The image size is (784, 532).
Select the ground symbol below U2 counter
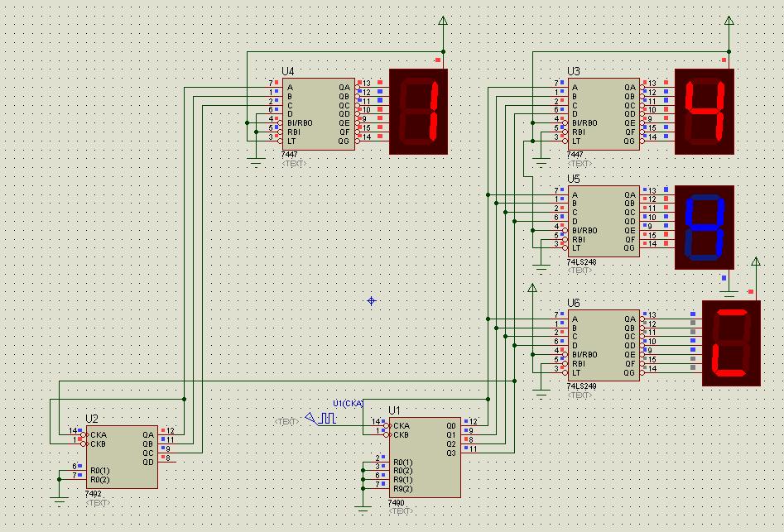pos(59,498)
